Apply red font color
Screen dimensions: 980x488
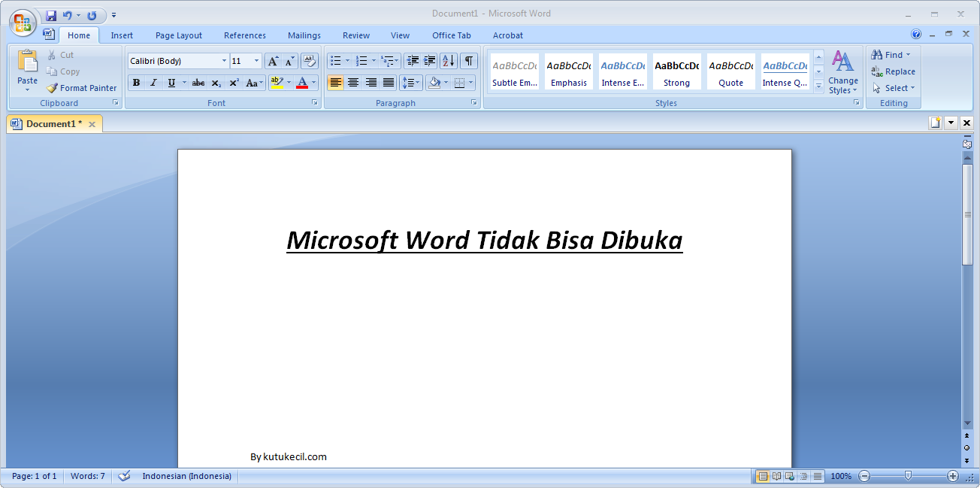point(302,83)
